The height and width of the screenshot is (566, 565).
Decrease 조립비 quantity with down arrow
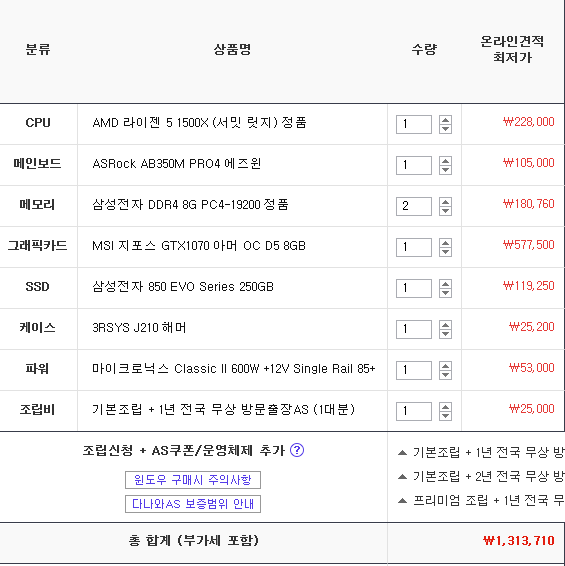(445, 416)
